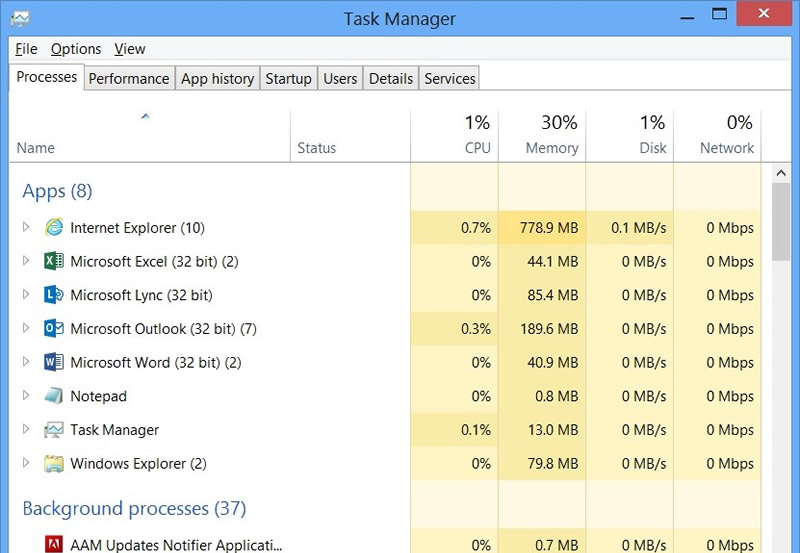800x553 pixels.
Task: Click the vertical scrollbar thumb
Action: [x=781, y=222]
